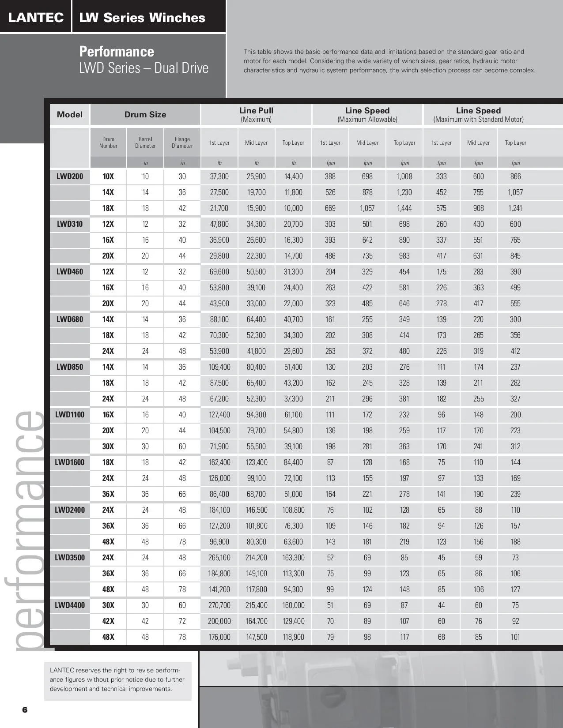This screenshot has width=563, height=728.
Task: Click the 30X drum number under LWD1100
Action: tap(108, 447)
